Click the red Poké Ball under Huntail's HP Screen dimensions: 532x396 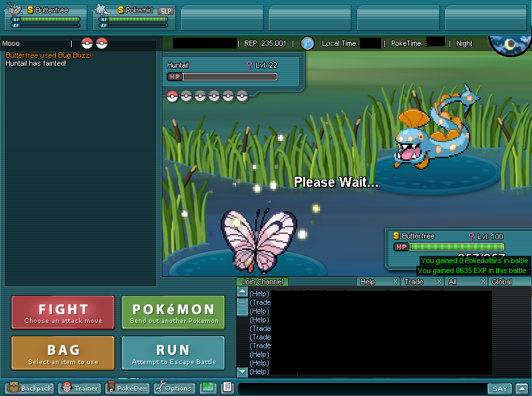pyautogui.click(x=172, y=96)
